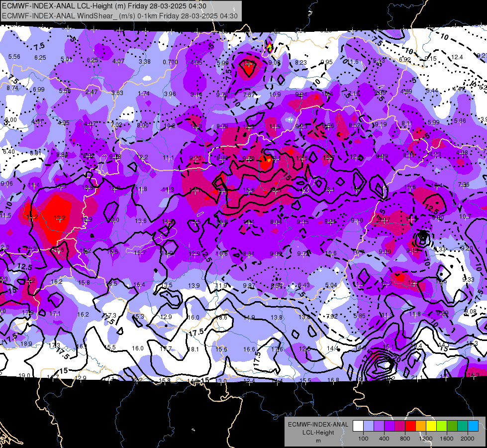
Task: Click the wind shear value 8.74
Action: tap(12, 88)
